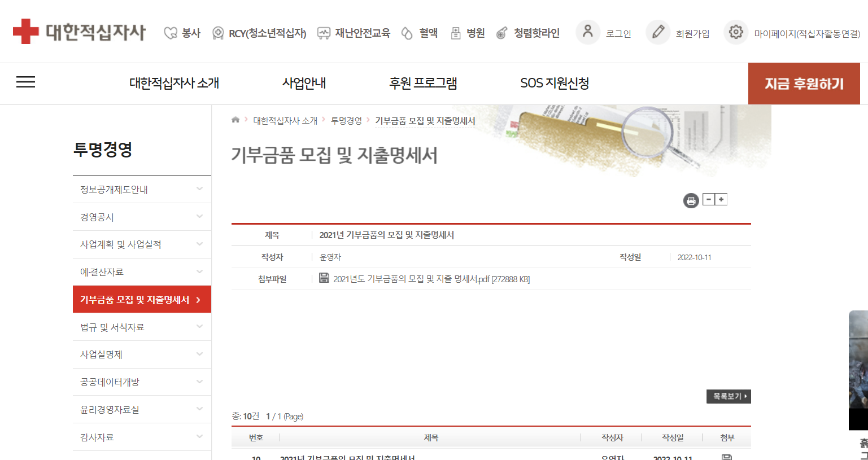This screenshot has height=460, width=868.
Task: Open My Page gear icon
Action: (x=735, y=32)
